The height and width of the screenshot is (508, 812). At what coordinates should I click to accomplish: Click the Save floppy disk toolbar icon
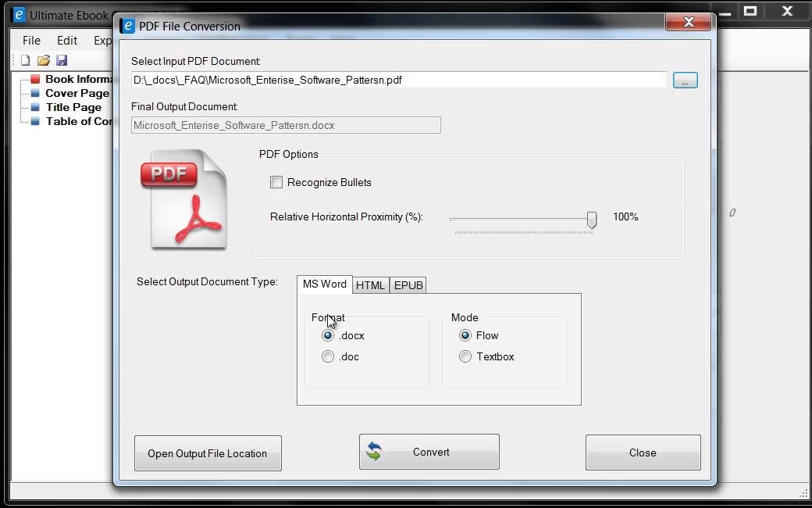pyautogui.click(x=62, y=60)
